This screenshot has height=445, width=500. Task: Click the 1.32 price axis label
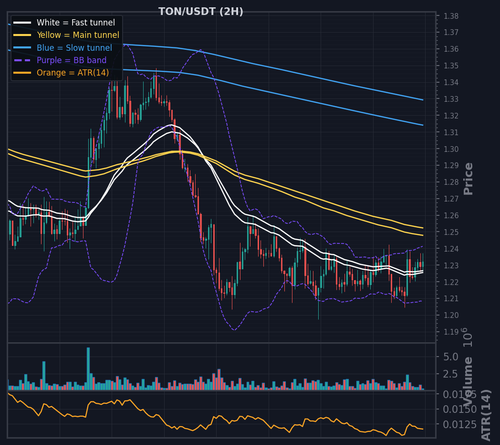(451, 116)
